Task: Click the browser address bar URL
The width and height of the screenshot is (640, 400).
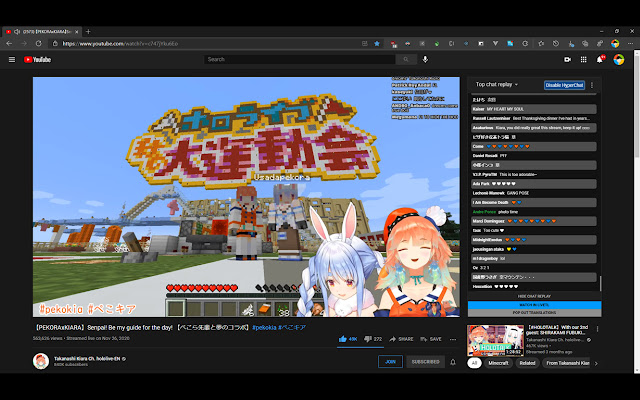Action: 120,43
